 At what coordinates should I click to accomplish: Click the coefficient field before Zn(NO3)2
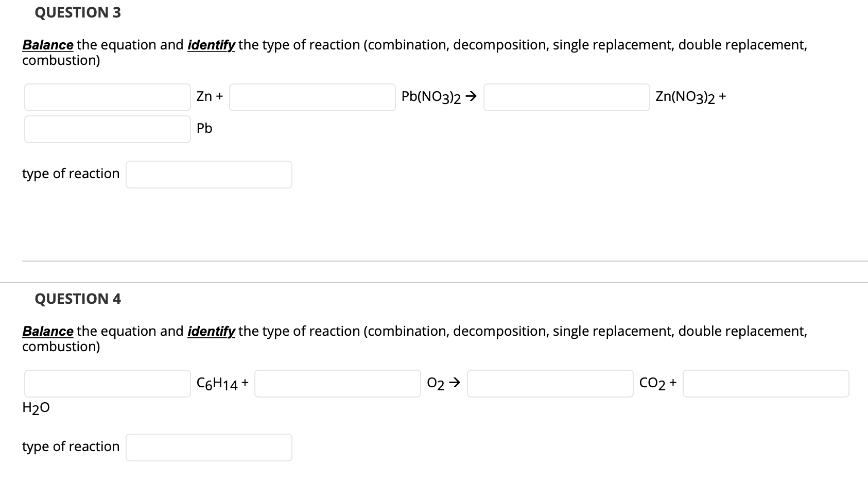coord(566,97)
